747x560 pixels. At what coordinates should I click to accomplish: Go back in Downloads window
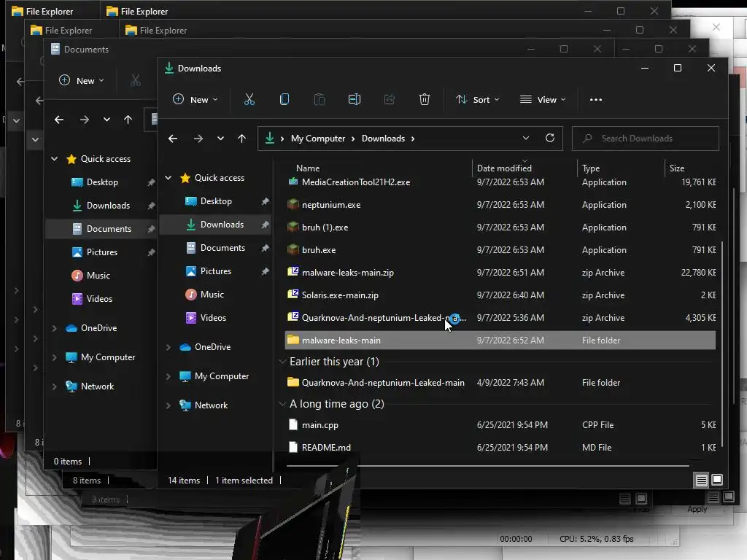tap(173, 139)
